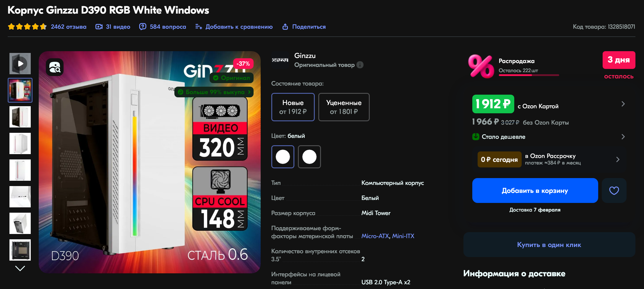The width and height of the screenshot is (644, 289).
Task: Click the green price-drop arrow icon
Action: point(476,137)
